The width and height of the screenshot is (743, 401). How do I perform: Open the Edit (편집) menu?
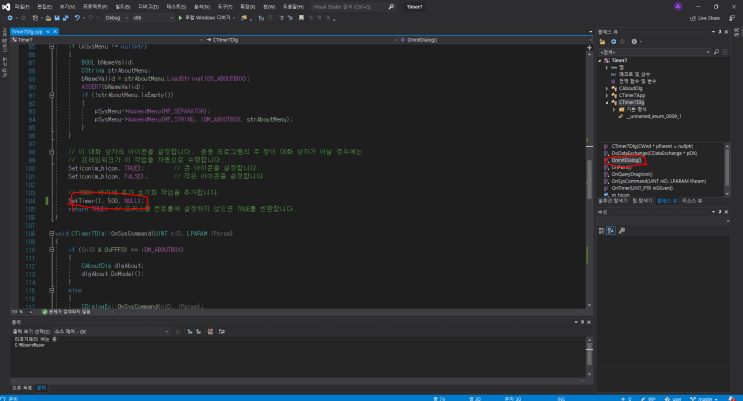[x=44, y=7]
